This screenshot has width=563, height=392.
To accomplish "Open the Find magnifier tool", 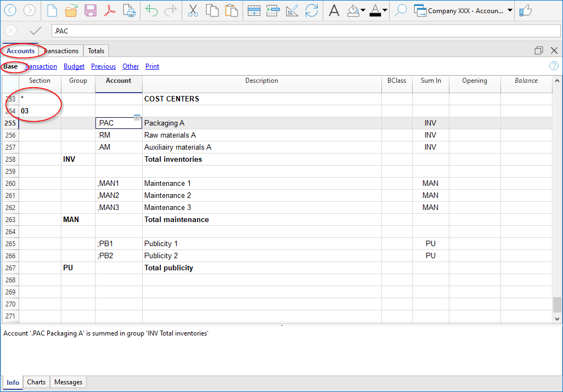I will 401,10.
